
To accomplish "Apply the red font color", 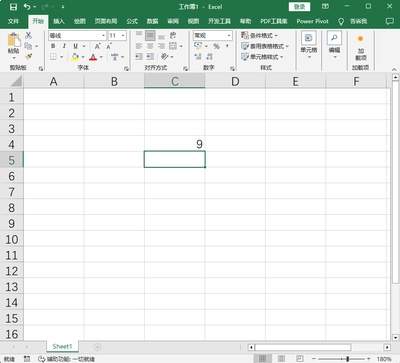I will [x=93, y=57].
